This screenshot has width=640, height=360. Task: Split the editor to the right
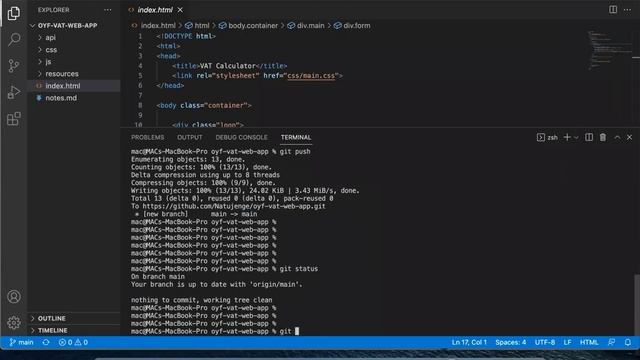(x=613, y=9)
